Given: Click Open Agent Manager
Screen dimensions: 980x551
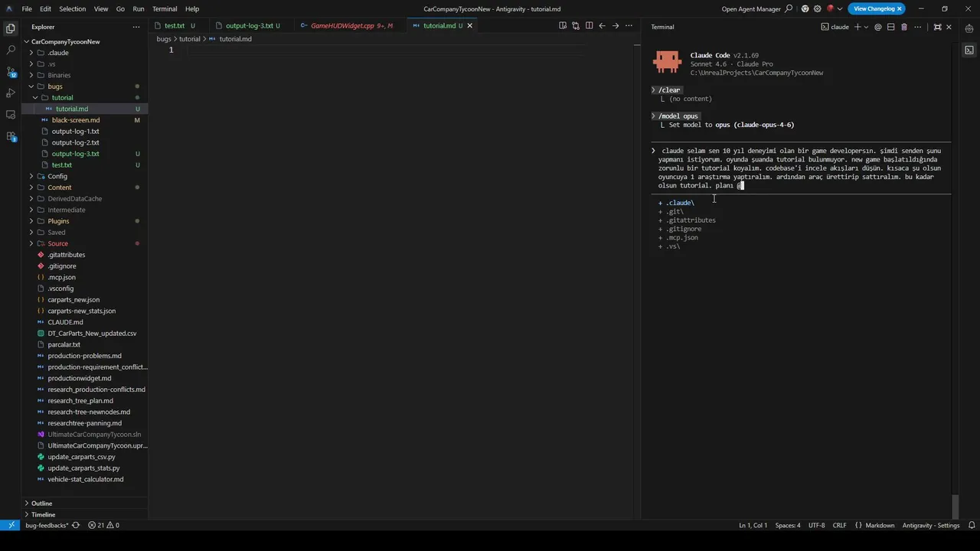Looking at the screenshot, I should [751, 8].
